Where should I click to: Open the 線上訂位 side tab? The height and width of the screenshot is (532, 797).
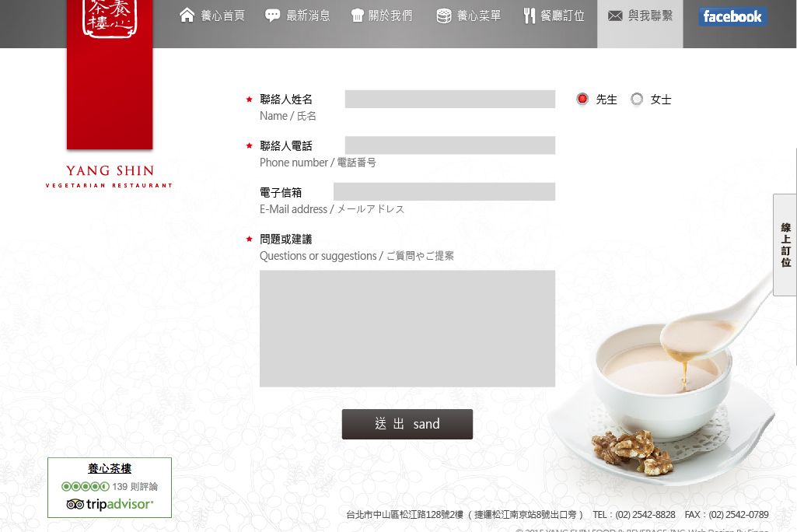pos(785,245)
